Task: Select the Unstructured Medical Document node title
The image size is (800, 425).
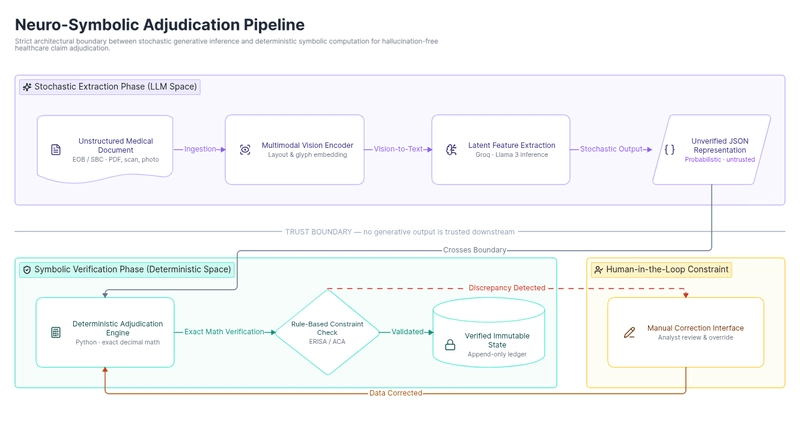Action: click(116, 145)
